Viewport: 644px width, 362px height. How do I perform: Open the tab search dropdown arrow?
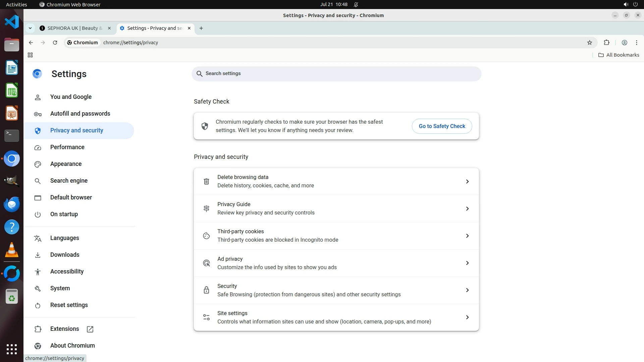tap(30, 28)
